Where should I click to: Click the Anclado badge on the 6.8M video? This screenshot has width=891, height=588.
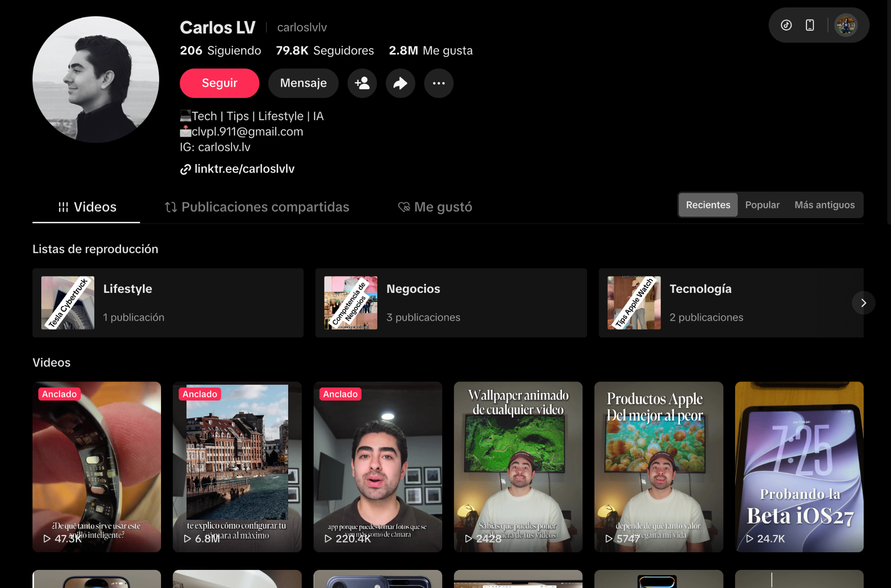pyautogui.click(x=200, y=394)
